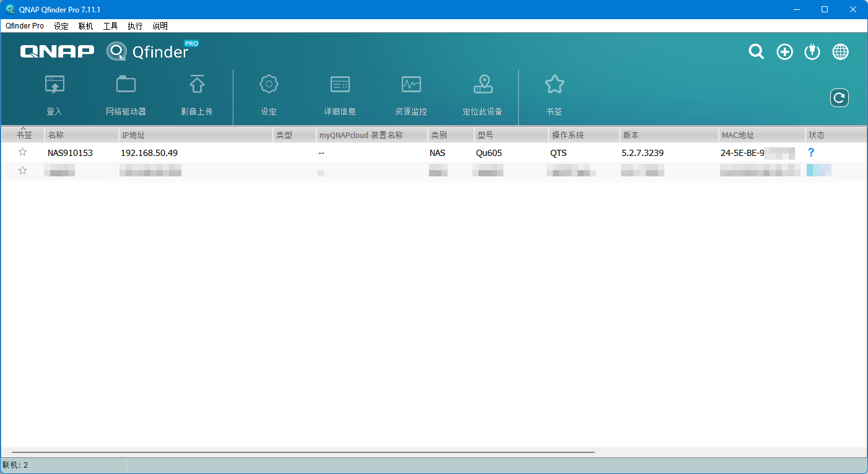Click the 登入 login icon
The image size is (868, 474).
54,85
